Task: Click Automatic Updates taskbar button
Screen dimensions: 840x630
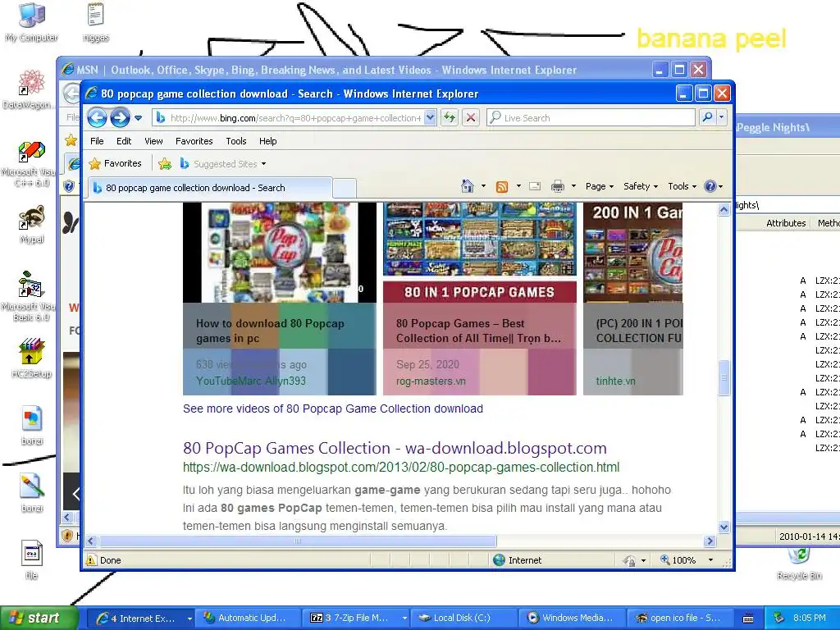Action: [247, 618]
